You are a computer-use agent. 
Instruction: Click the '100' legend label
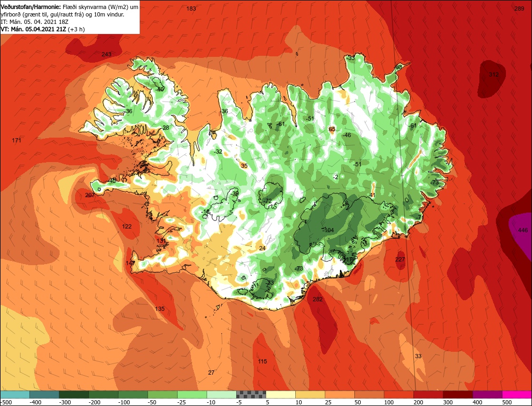click(389, 402)
